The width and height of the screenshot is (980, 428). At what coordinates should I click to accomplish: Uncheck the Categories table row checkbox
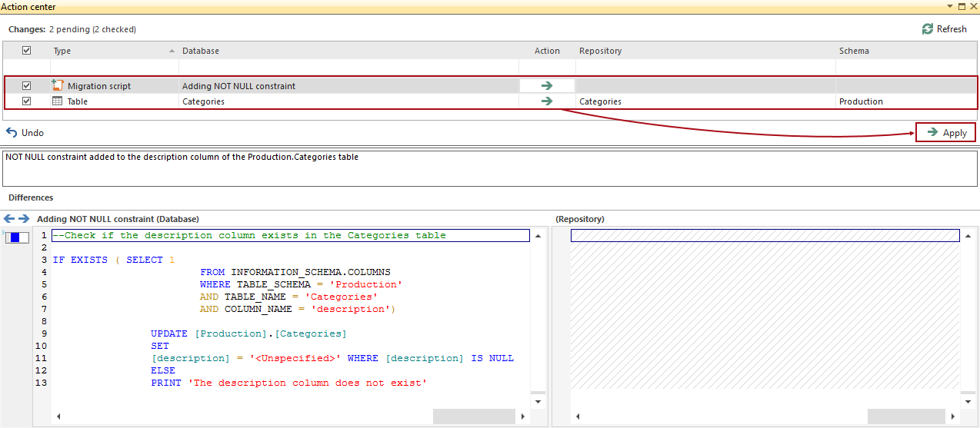click(x=27, y=101)
